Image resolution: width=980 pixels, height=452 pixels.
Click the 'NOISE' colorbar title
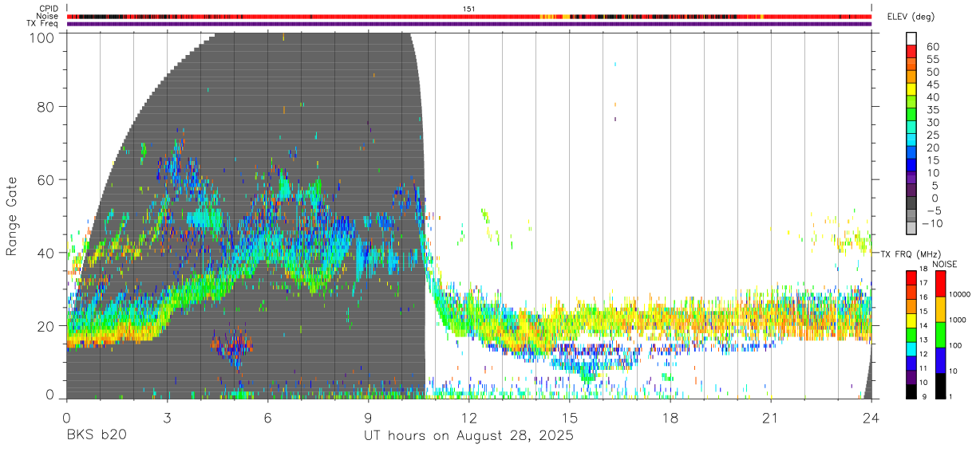pos(943,264)
